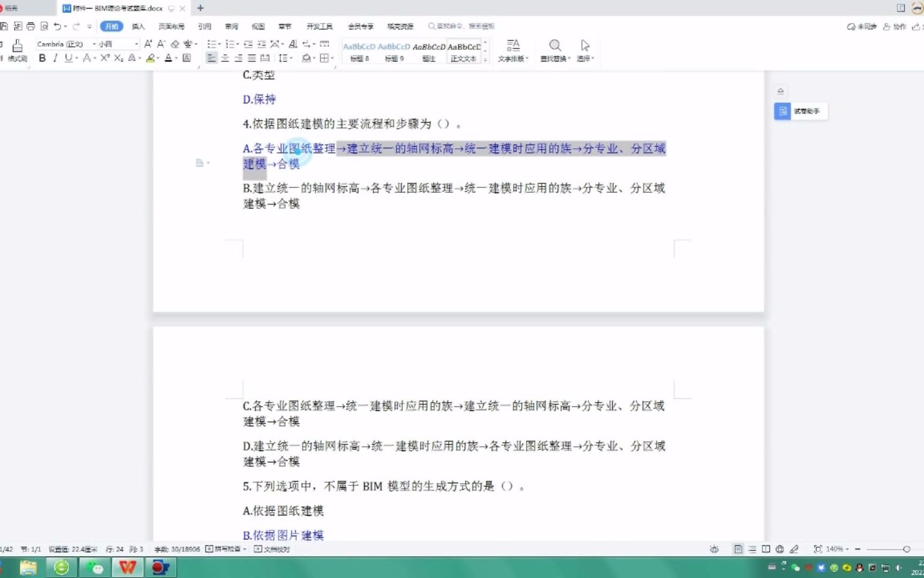Toggle show/hide ruler marks icon
This screenshot has width=924, height=578.
(324, 44)
